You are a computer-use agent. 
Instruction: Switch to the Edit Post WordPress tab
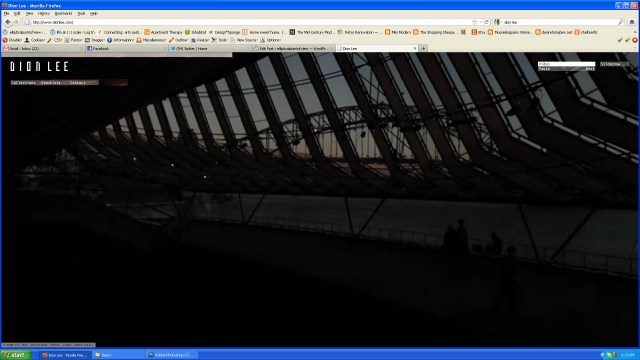(293, 48)
